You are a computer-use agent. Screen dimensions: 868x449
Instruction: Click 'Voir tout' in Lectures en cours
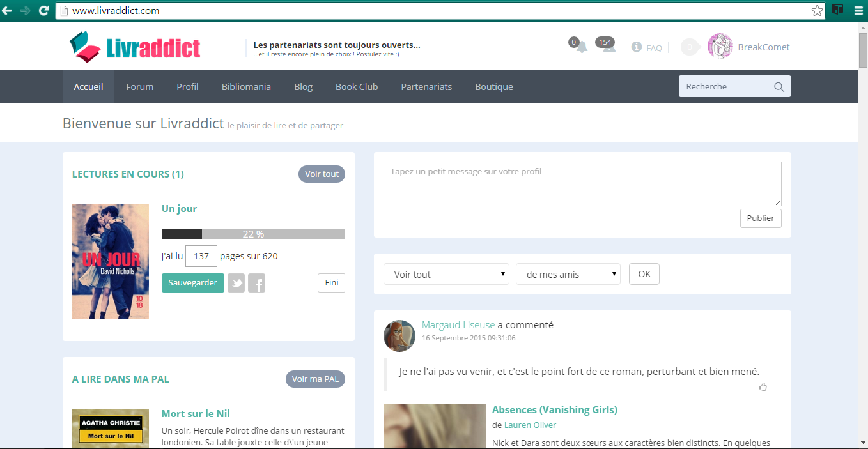322,174
